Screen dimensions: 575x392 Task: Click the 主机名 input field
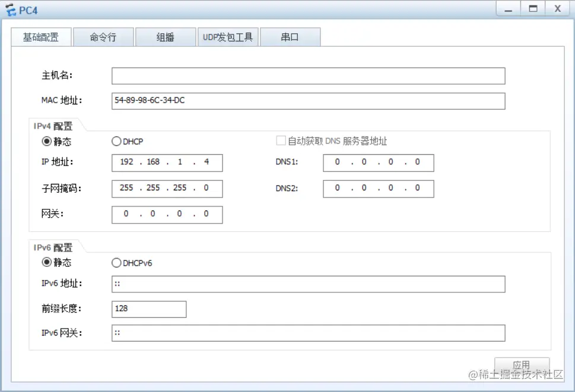[309, 76]
